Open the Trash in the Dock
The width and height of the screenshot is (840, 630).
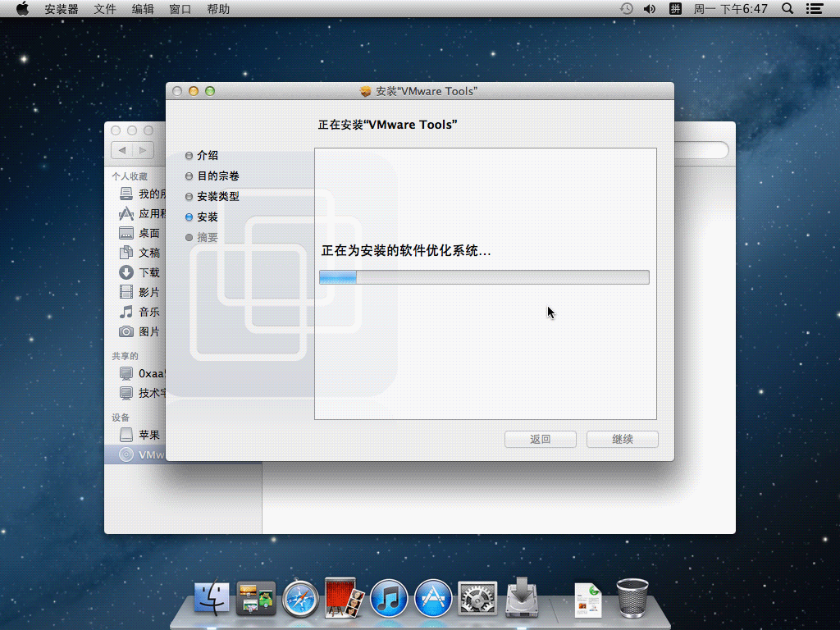pos(632,598)
